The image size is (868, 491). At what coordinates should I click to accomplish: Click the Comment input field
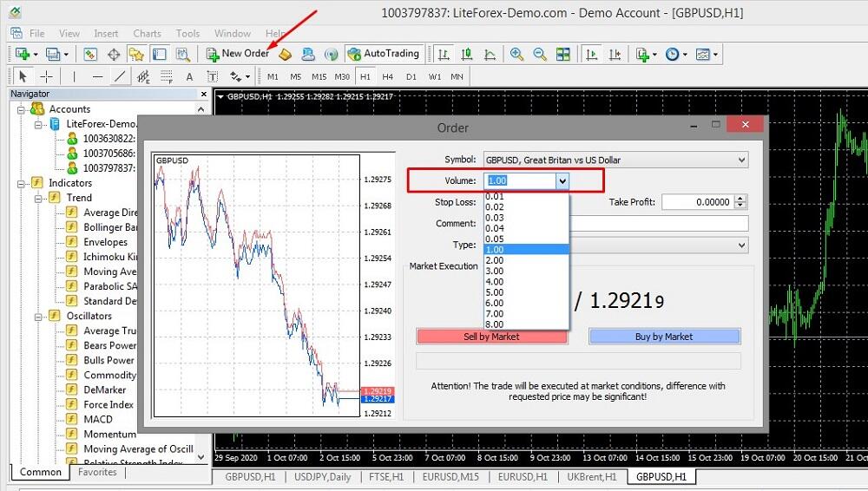[659, 224]
